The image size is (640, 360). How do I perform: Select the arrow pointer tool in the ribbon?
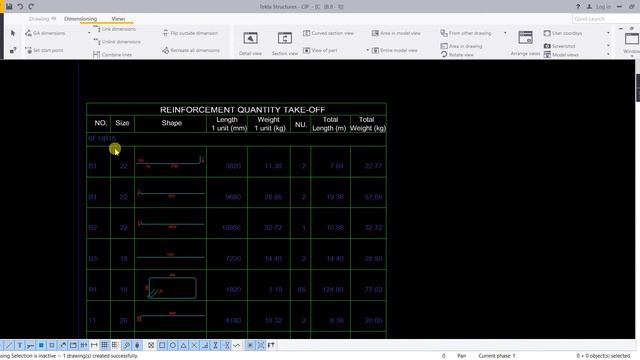[x=13, y=33]
